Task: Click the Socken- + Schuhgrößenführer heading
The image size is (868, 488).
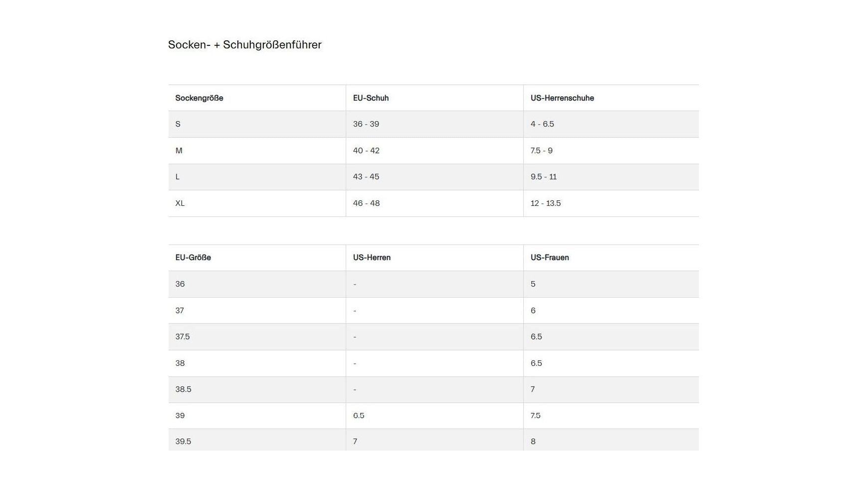Action: coord(244,45)
